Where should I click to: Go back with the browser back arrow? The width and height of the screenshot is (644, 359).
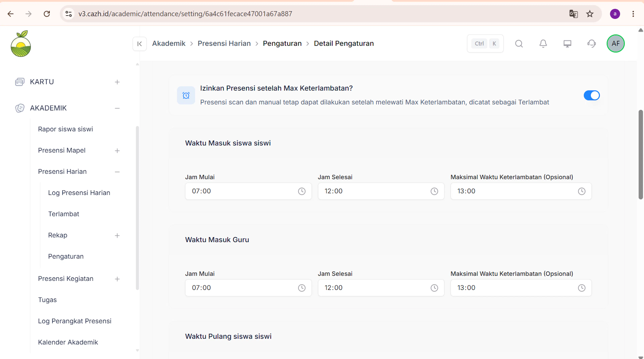point(11,14)
